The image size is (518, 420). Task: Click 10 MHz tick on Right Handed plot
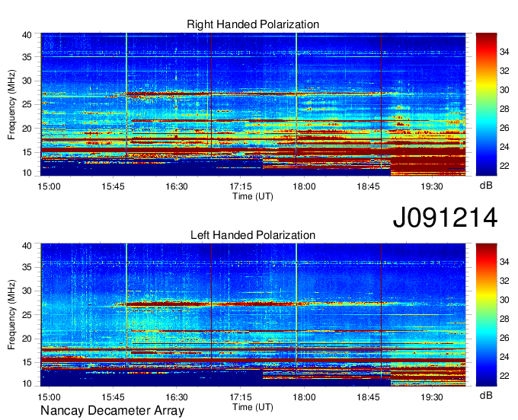pos(27,173)
